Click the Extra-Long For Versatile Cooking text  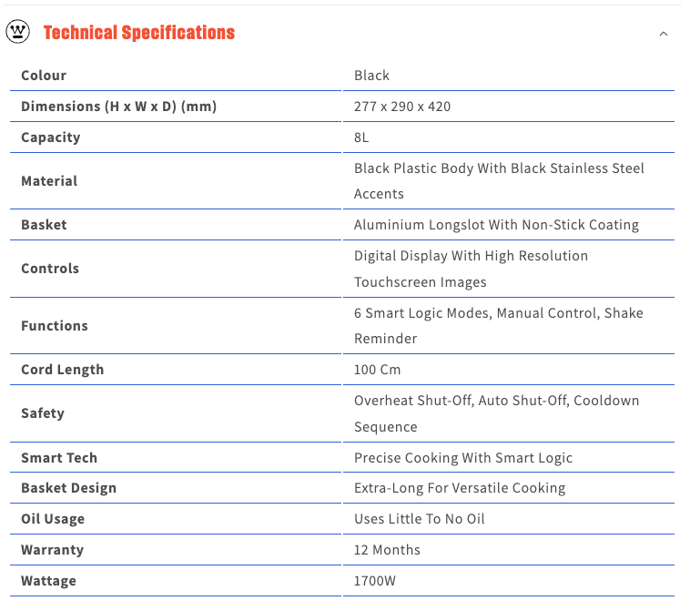click(460, 488)
